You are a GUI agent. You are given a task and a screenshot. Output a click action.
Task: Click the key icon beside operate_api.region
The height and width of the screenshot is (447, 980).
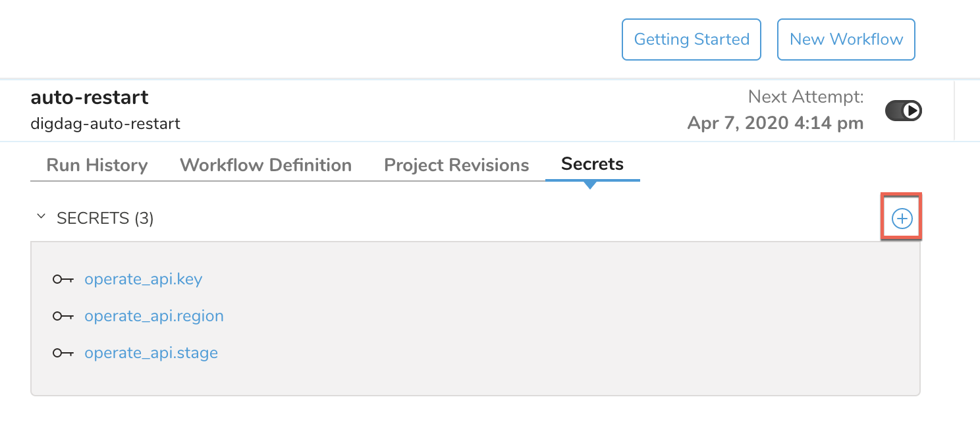(63, 316)
